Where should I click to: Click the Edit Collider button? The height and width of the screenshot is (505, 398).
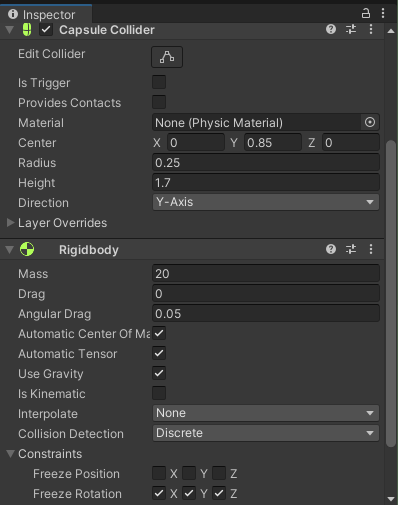(x=167, y=57)
